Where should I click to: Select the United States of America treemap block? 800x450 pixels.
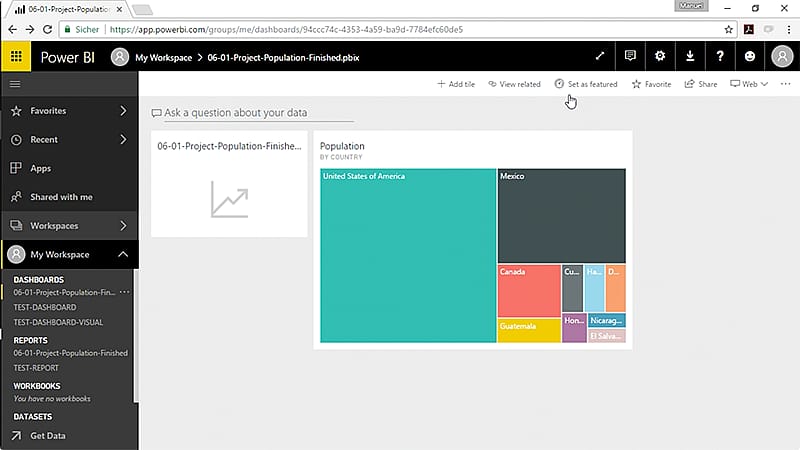(x=408, y=256)
